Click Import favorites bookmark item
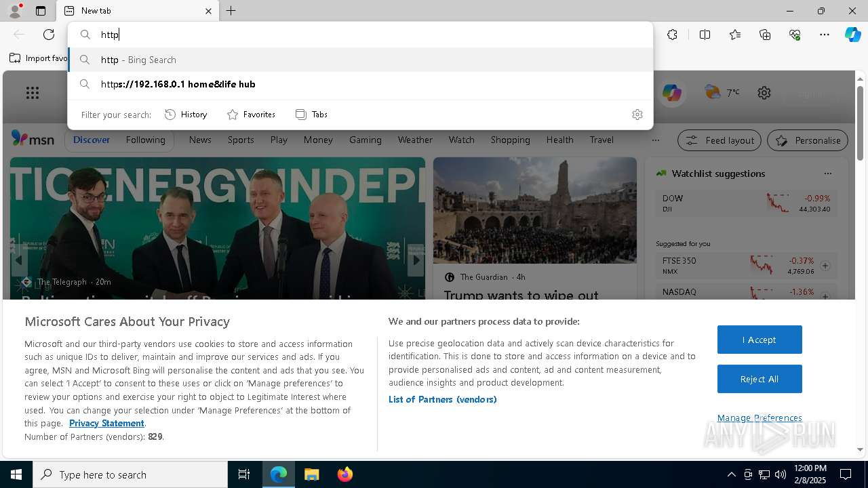868x488 pixels. (x=39, y=58)
